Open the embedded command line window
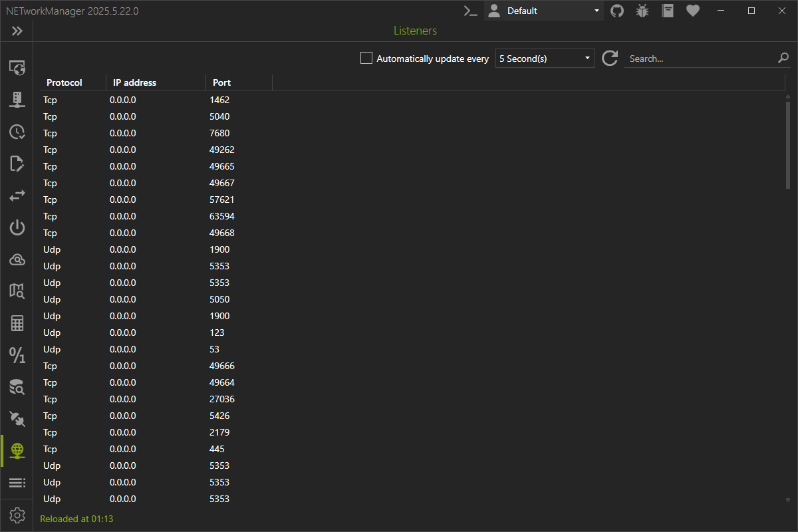Image resolution: width=798 pixels, height=532 pixels. point(471,11)
